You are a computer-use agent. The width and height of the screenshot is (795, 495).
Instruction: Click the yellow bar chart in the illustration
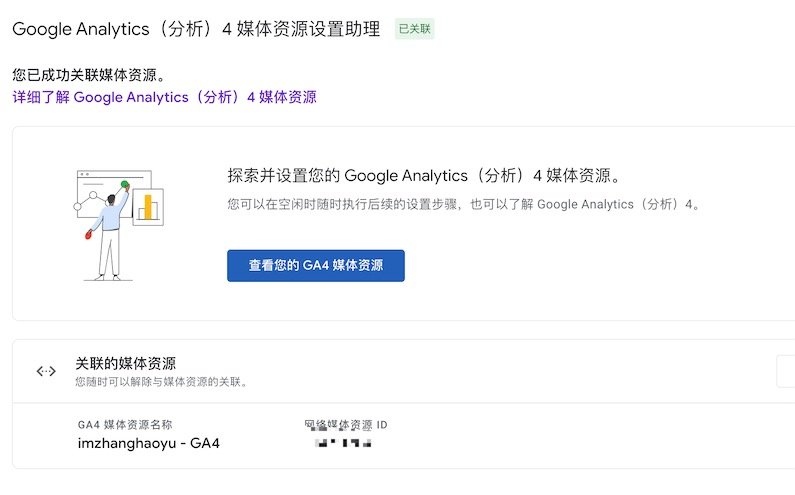point(149,206)
